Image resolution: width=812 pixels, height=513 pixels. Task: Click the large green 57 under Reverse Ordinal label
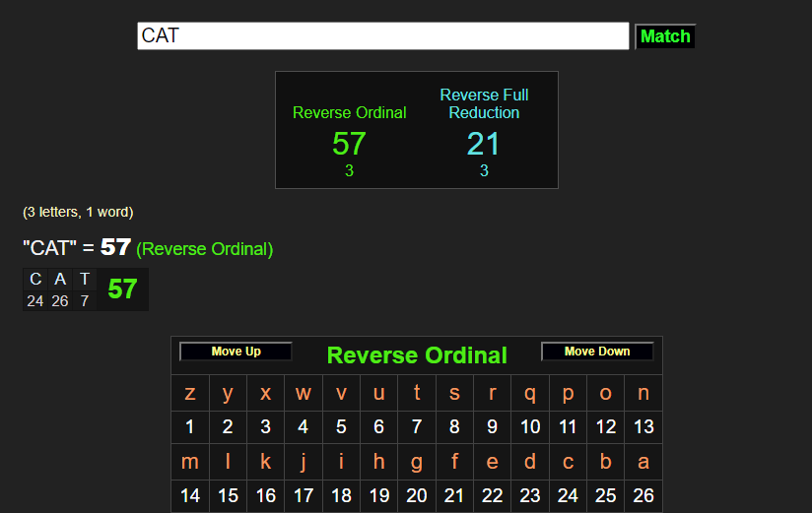[x=349, y=144]
